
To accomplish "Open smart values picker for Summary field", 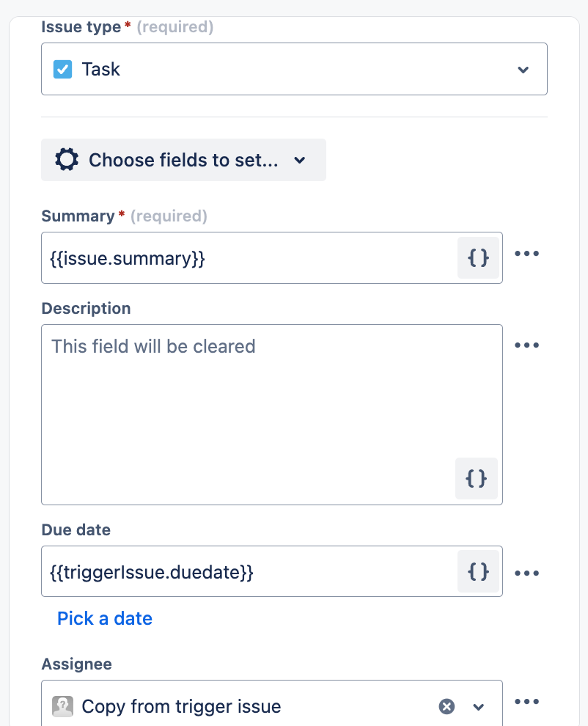I will pos(478,257).
